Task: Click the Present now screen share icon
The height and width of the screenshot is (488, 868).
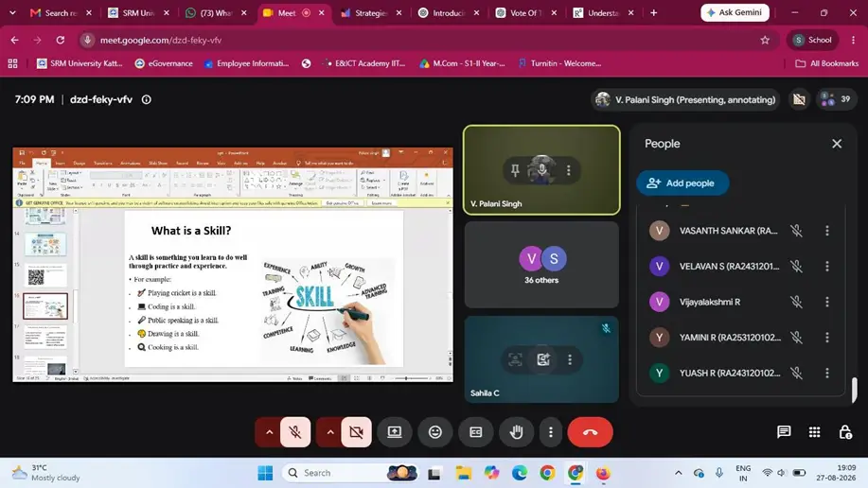Action: tap(394, 431)
